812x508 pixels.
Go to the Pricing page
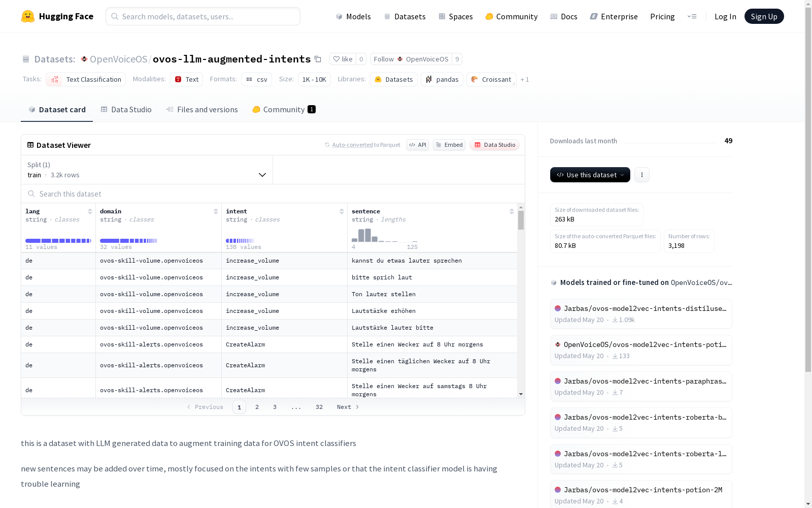tap(662, 16)
